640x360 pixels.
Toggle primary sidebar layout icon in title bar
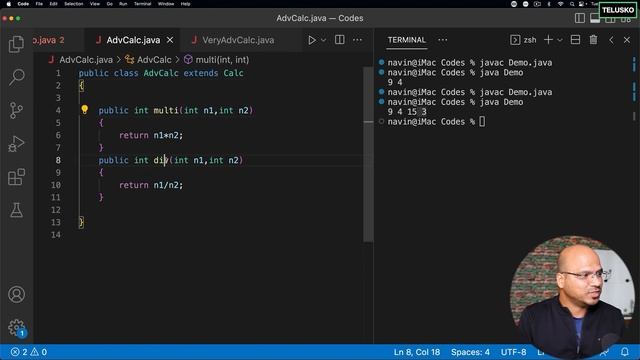[x=580, y=18]
